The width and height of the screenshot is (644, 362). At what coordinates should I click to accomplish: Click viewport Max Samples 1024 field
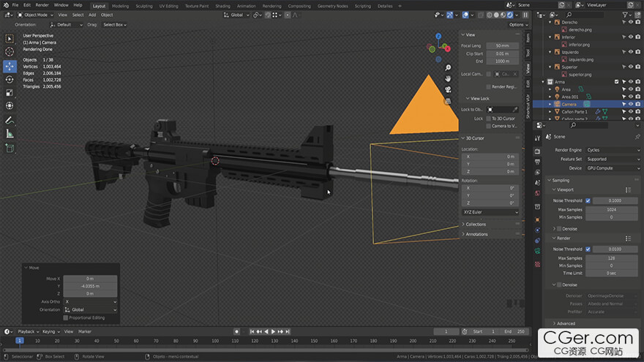click(612, 210)
